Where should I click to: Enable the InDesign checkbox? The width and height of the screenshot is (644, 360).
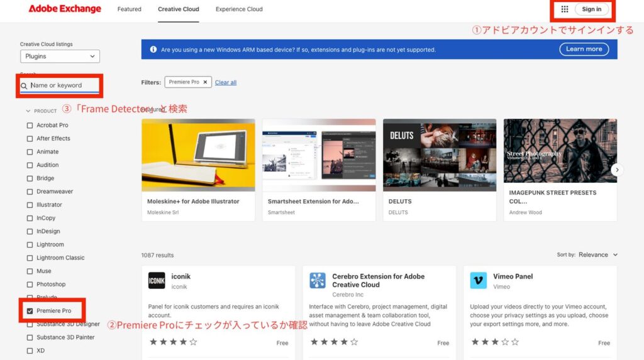coord(30,231)
